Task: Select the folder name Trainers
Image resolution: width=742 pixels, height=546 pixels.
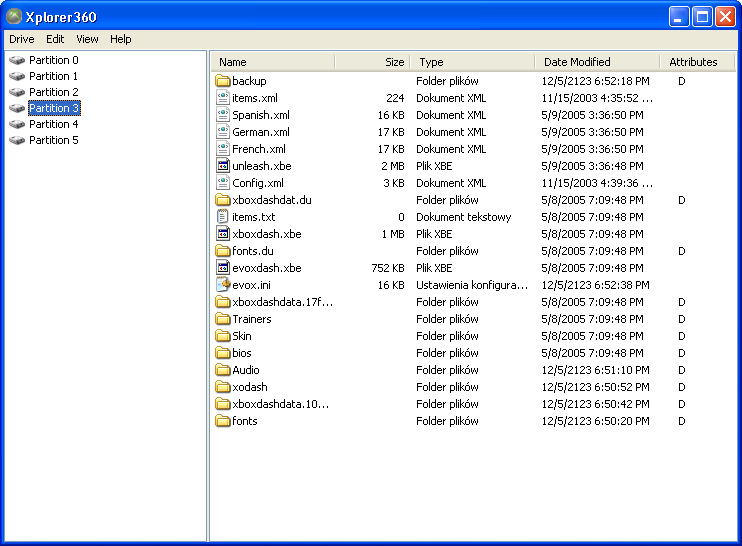Action: [252, 319]
